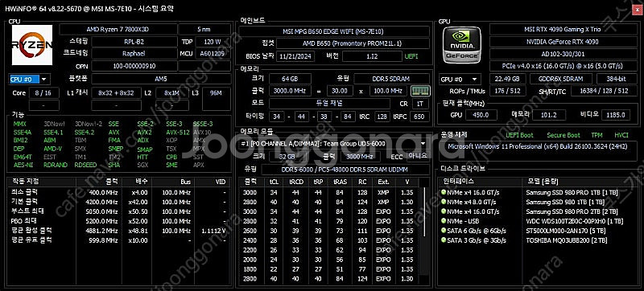Screen dimensions: 644x291
Task: Click the TOSHIBA MQ03UBB200 drive entry
Action: click(567, 240)
